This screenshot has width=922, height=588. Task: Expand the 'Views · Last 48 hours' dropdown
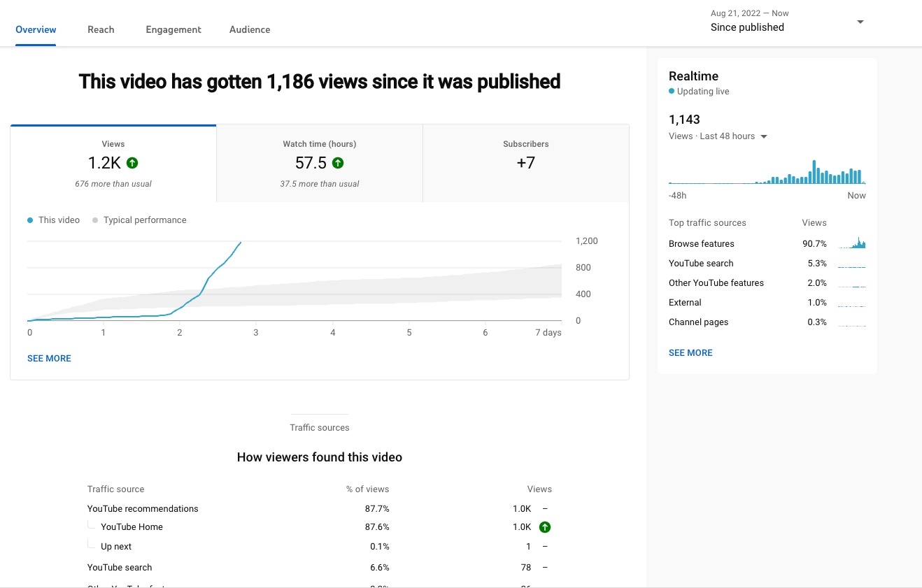tap(764, 137)
